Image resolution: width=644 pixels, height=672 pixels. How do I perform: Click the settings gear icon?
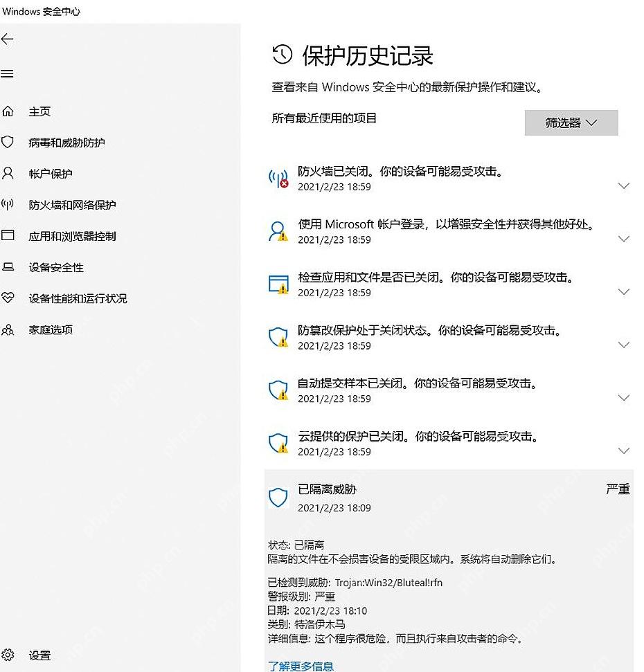(8, 655)
